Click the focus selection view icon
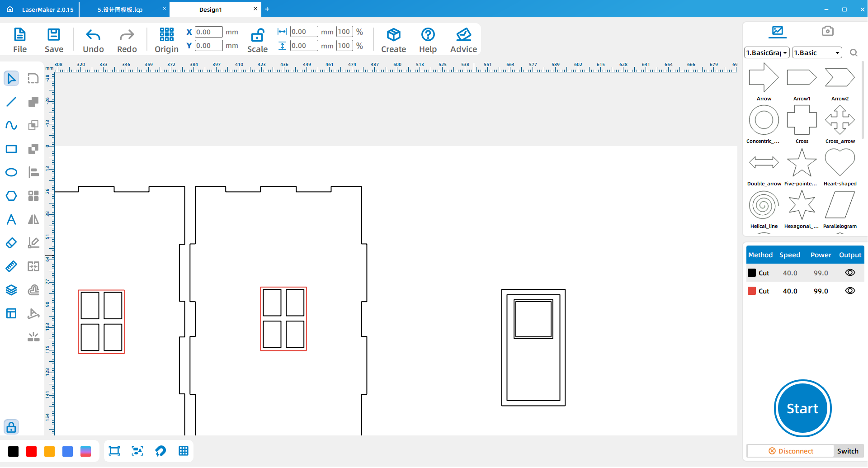Image resolution: width=868 pixels, height=468 pixels. coord(137,451)
